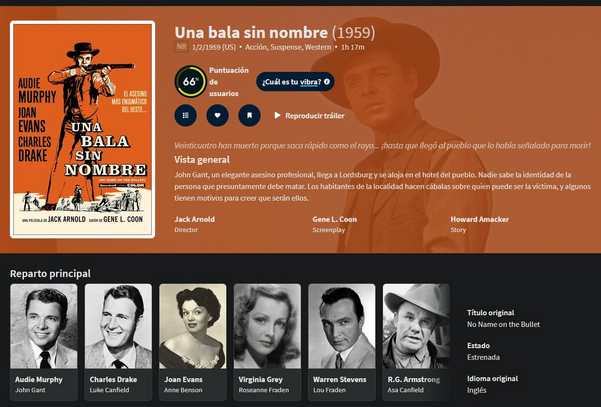Open the Charles Drake name link

(113, 380)
